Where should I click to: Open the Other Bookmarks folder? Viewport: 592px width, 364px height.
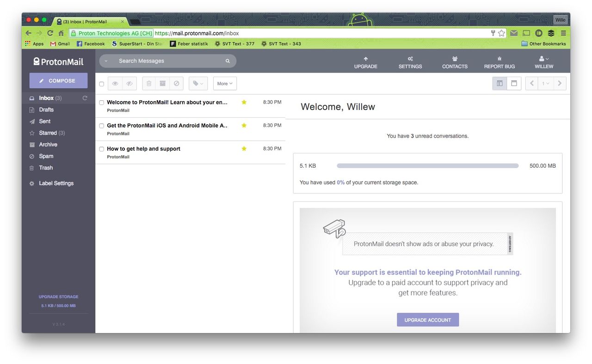click(543, 44)
